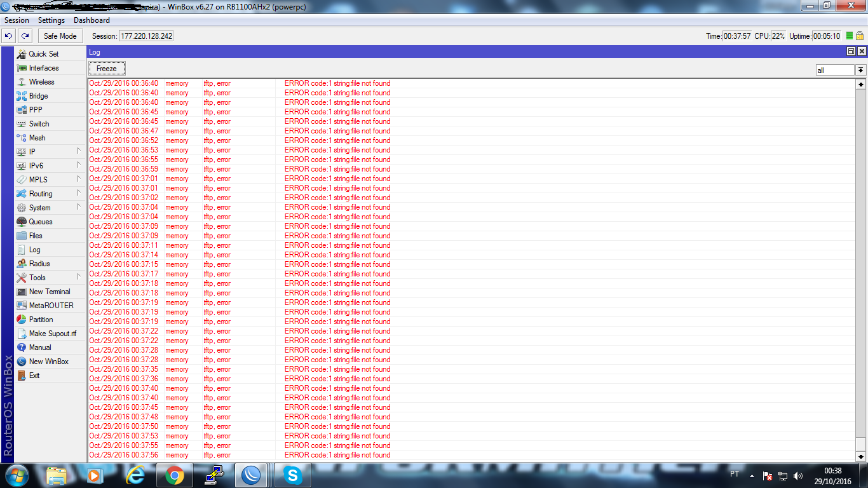Click the padlock secure-session icon

[x=860, y=36]
